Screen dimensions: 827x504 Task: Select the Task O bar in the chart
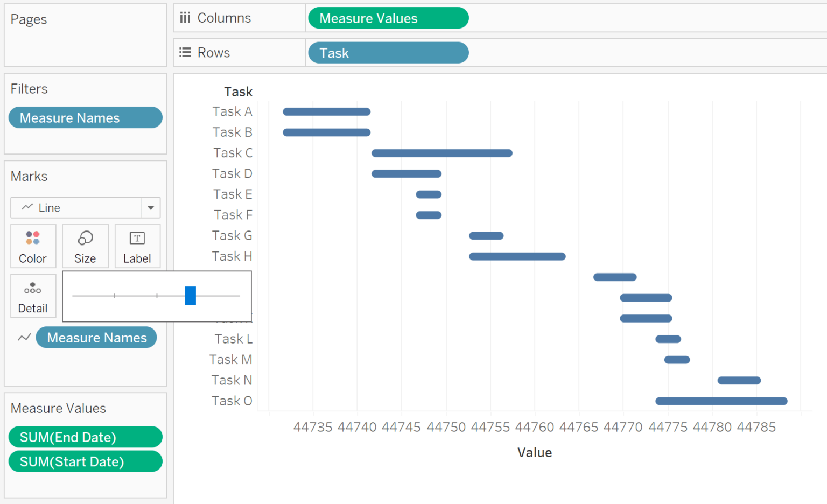pyautogui.click(x=720, y=401)
